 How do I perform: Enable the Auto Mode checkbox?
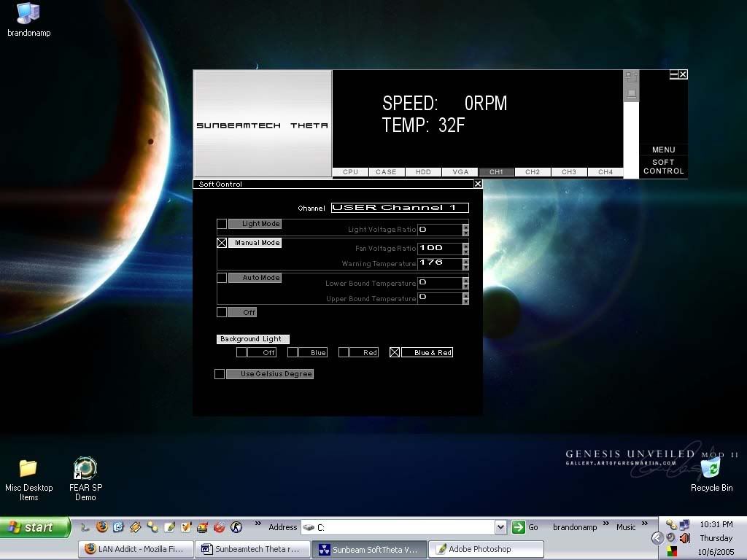pos(222,278)
